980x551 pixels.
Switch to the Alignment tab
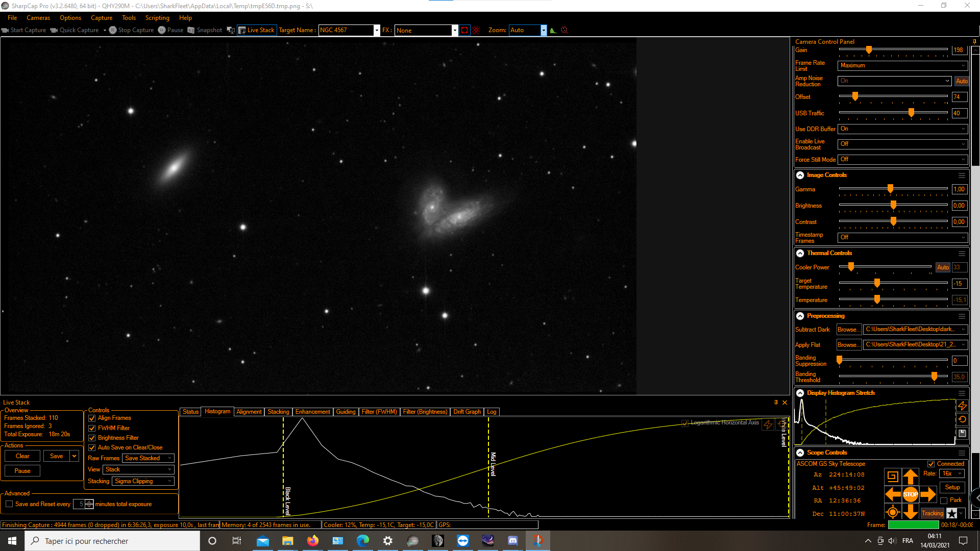(x=249, y=412)
